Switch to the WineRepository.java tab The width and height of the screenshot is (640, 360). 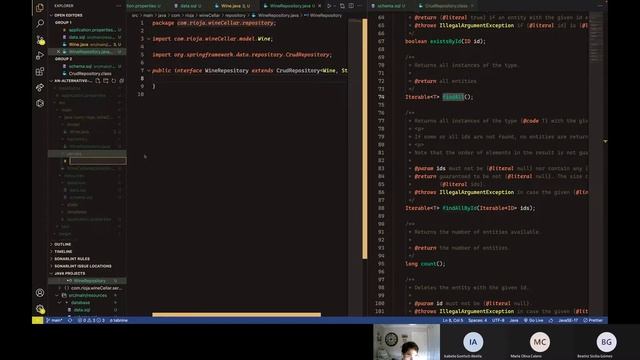pos(291,6)
